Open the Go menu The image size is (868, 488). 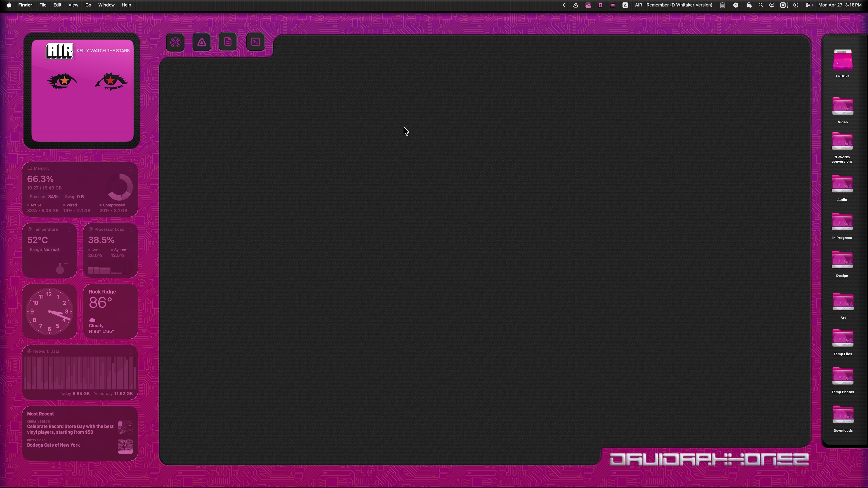(88, 5)
